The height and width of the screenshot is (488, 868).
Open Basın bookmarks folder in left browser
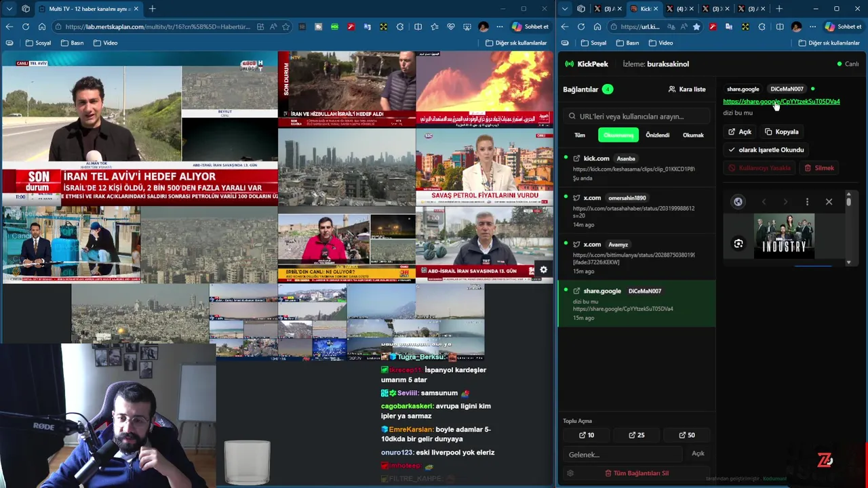tap(72, 43)
